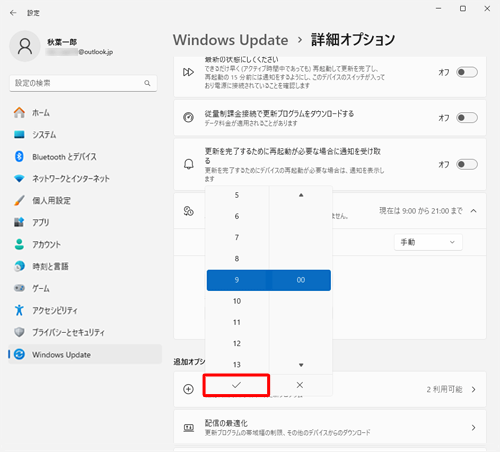The height and width of the screenshot is (452, 500).
Task: Select hour 7 in the time picker
Action: tap(237, 237)
